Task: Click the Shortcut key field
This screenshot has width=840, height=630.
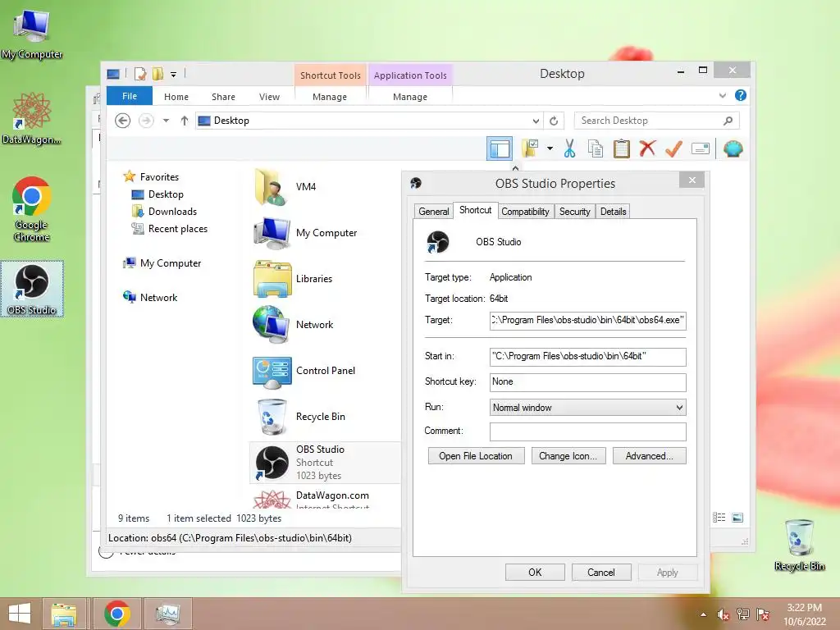Action: (x=587, y=382)
